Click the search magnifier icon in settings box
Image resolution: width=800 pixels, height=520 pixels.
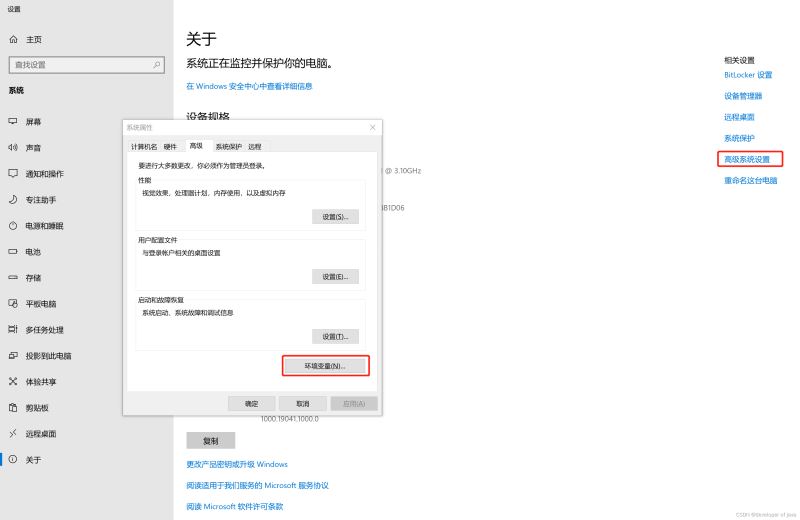(x=156, y=65)
